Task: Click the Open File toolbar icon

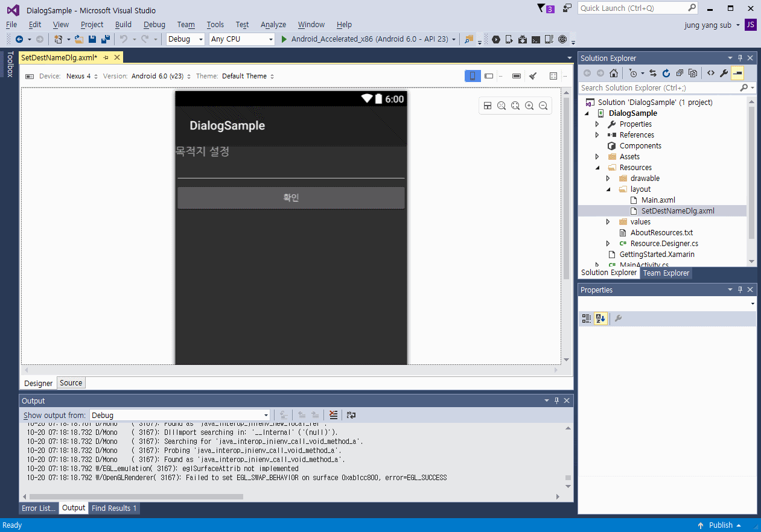Action: point(79,39)
